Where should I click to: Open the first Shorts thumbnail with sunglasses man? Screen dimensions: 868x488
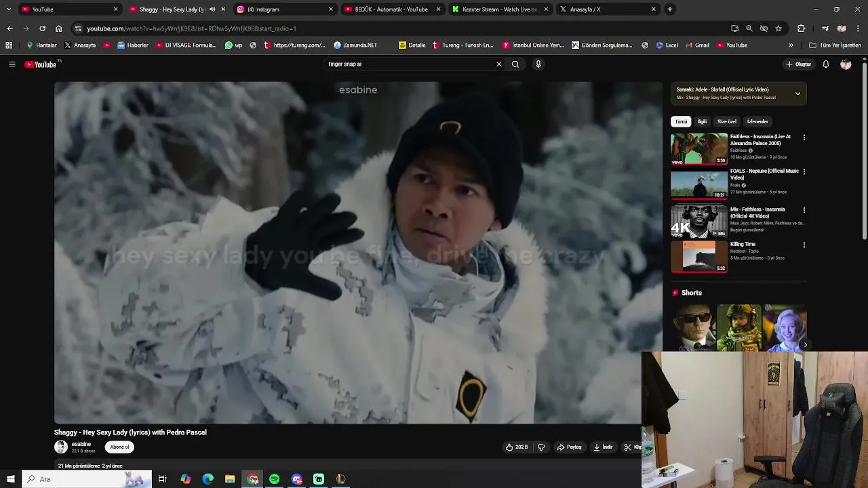click(693, 327)
